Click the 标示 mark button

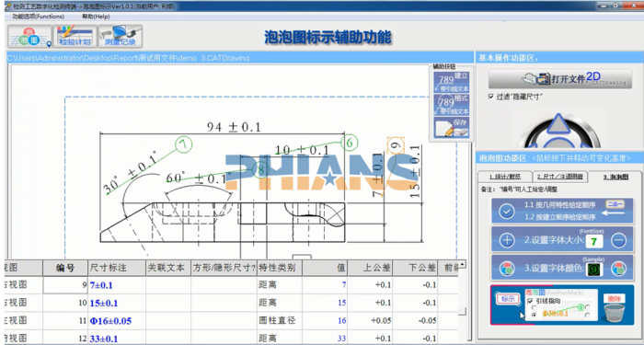pyautogui.click(x=508, y=299)
